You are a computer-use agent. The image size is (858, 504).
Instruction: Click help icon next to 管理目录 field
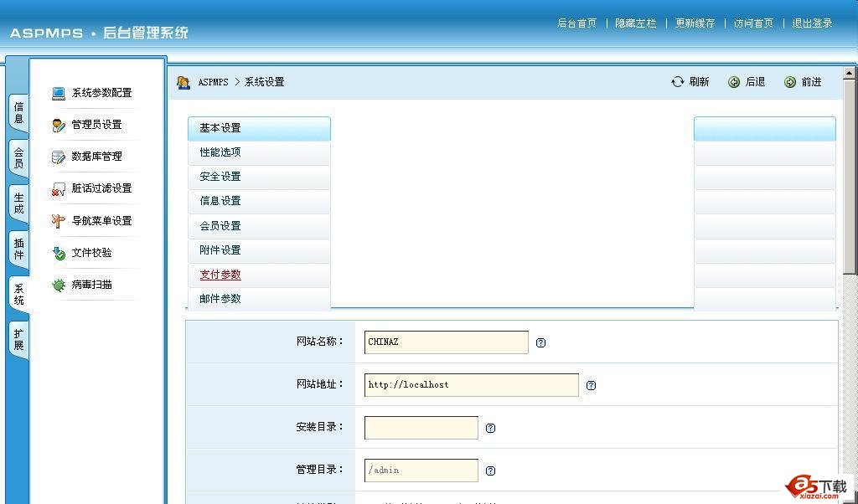click(490, 471)
